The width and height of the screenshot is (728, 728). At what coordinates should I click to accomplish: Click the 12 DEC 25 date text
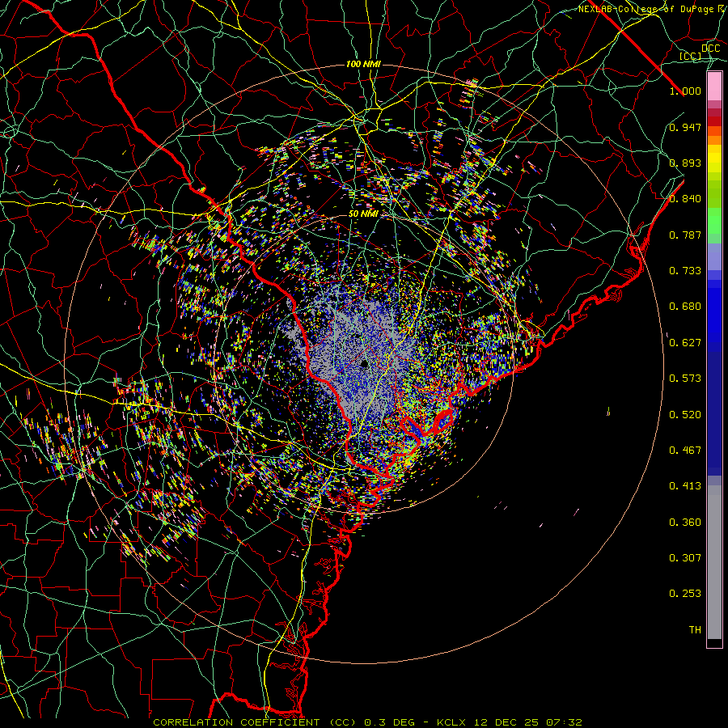[x=506, y=722]
